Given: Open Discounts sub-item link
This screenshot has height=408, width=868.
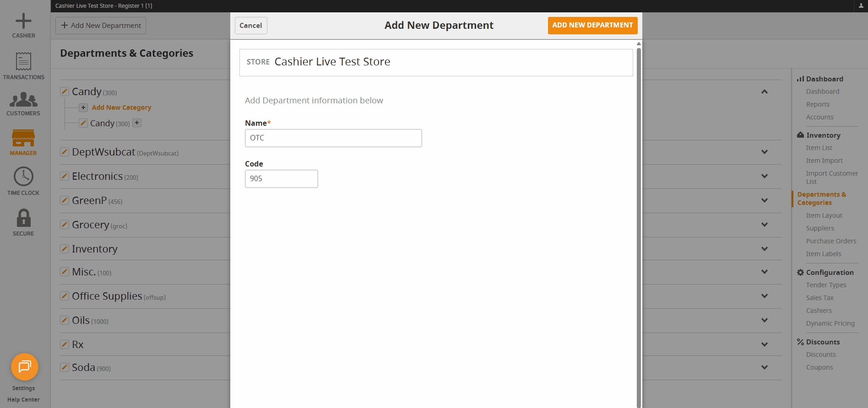Looking at the screenshot, I should coord(821,354).
